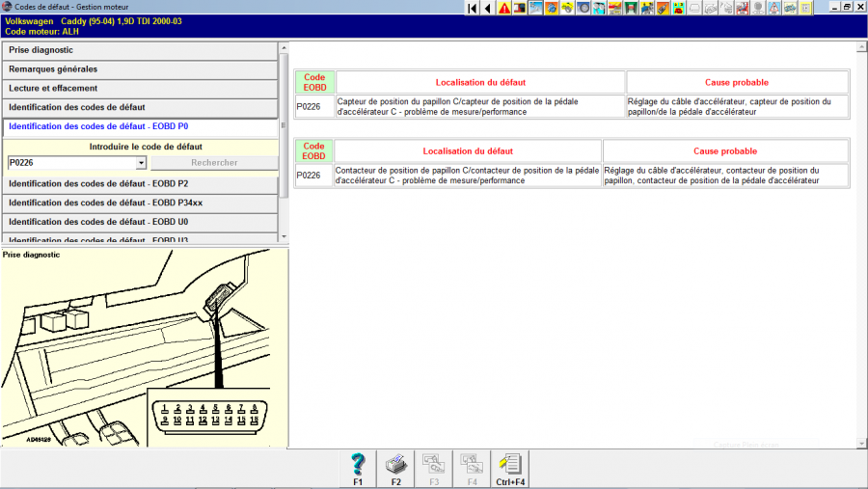Open the fault code P0226 dropdown

(x=141, y=163)
